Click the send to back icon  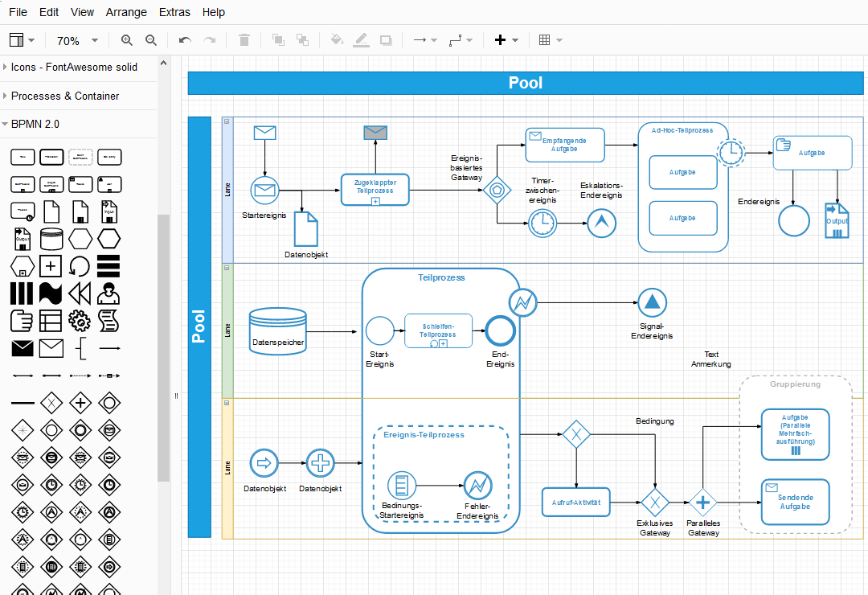click(x=302, y=40)
